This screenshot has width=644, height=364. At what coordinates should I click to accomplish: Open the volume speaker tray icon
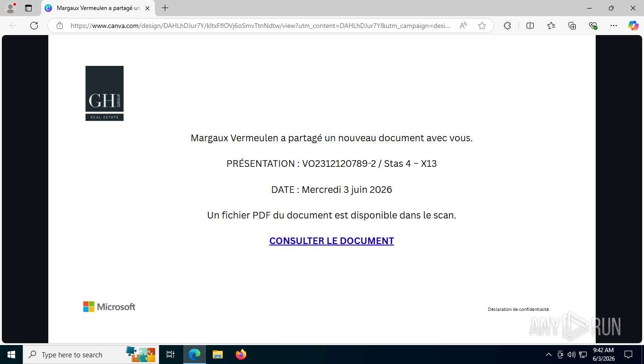[572, 355]
